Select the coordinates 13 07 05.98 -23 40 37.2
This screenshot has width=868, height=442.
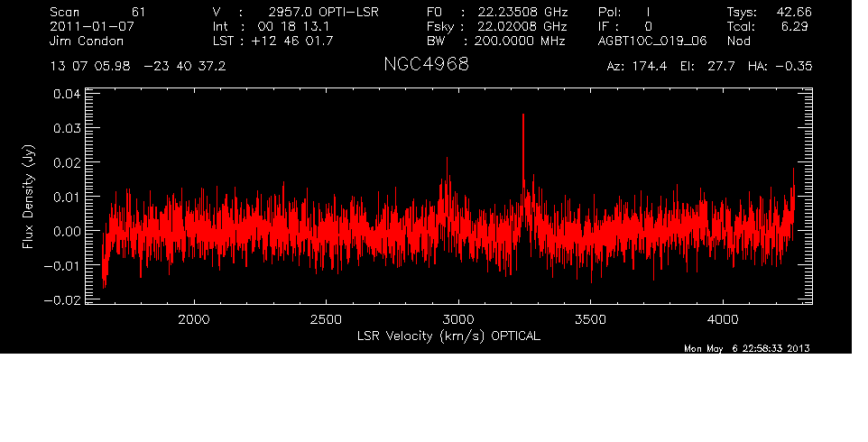[138, 67]
